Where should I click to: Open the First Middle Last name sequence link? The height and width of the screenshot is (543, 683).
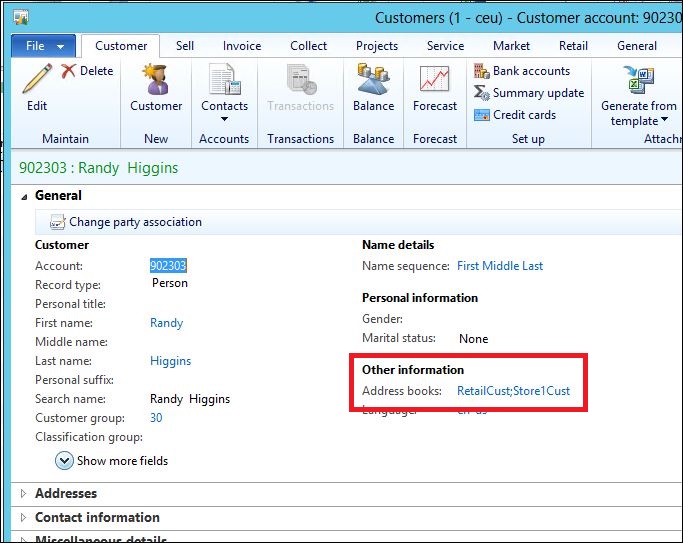[x=500, y=266]
